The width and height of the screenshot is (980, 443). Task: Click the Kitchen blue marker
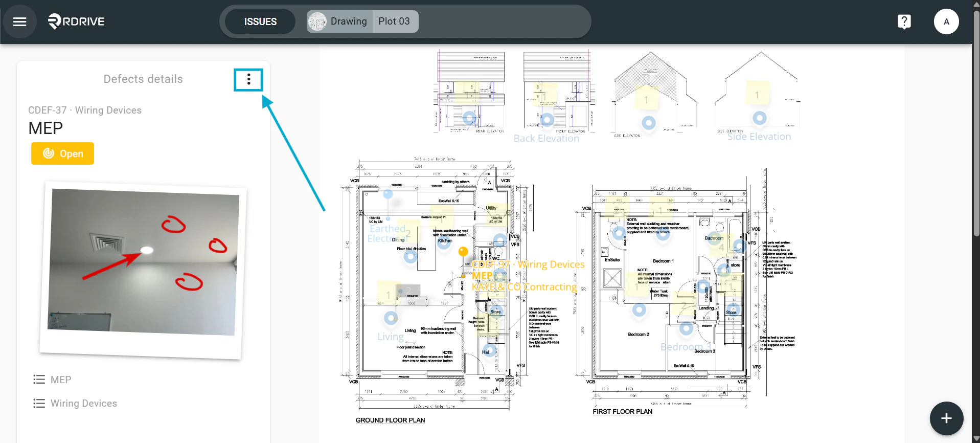click(444, 242)
